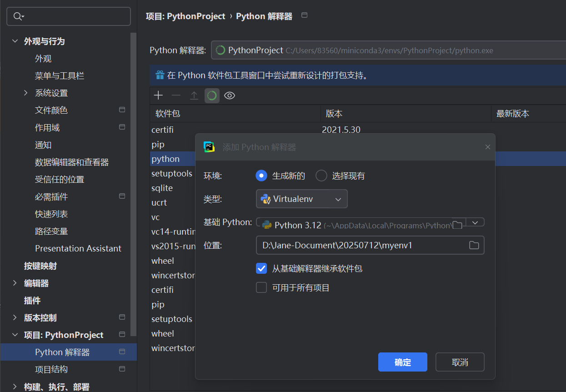Expand the 系统设置 tree node
This screenshot has height=392, width=566.
(27, 93)
